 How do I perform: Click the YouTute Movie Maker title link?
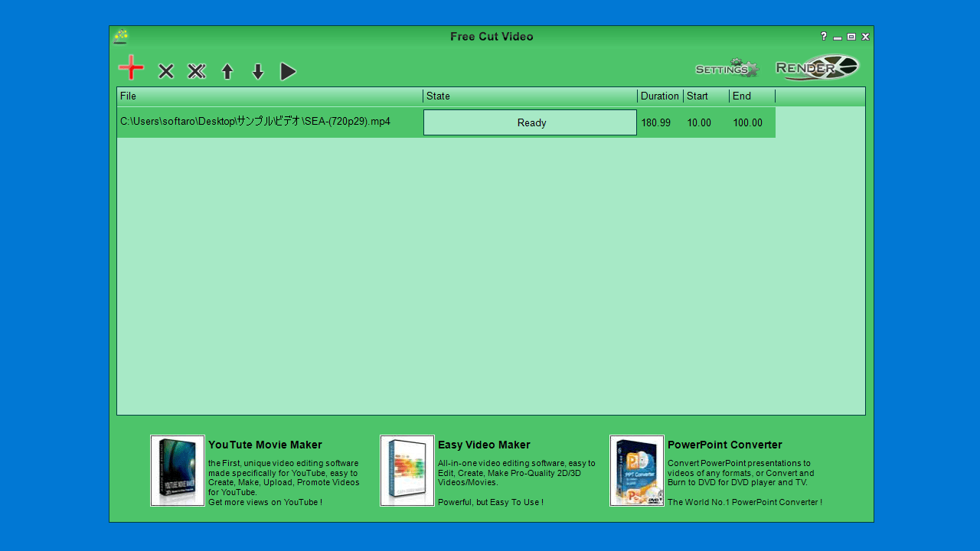pyautogui.click(x=265, y=445)
